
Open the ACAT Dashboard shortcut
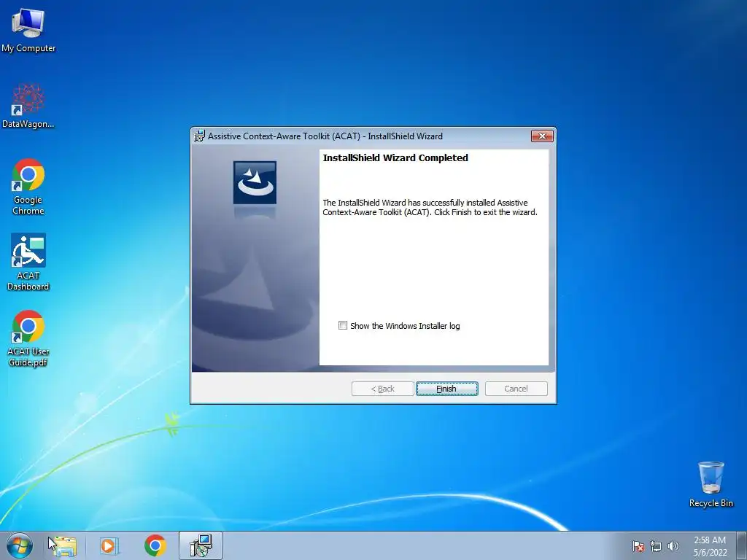pos(28,262)
